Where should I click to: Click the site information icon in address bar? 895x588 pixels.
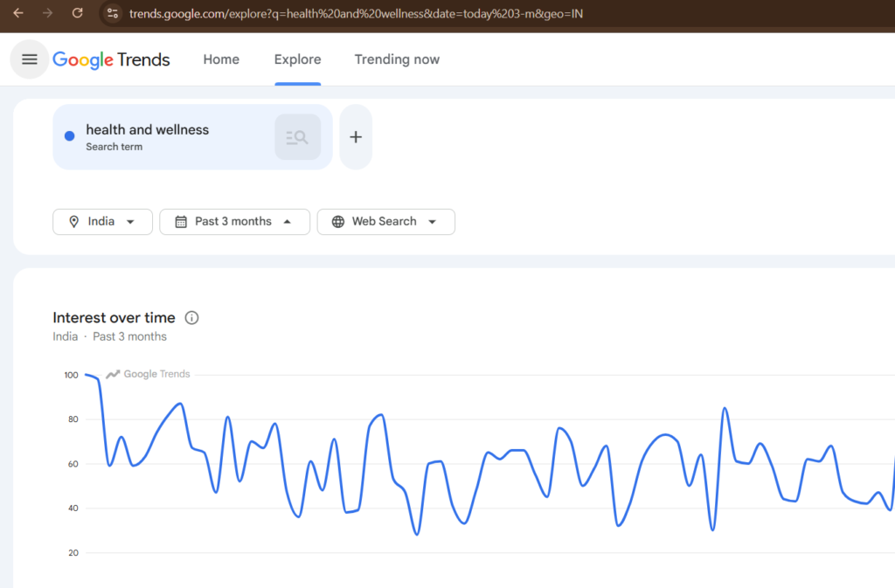[113, 14]
